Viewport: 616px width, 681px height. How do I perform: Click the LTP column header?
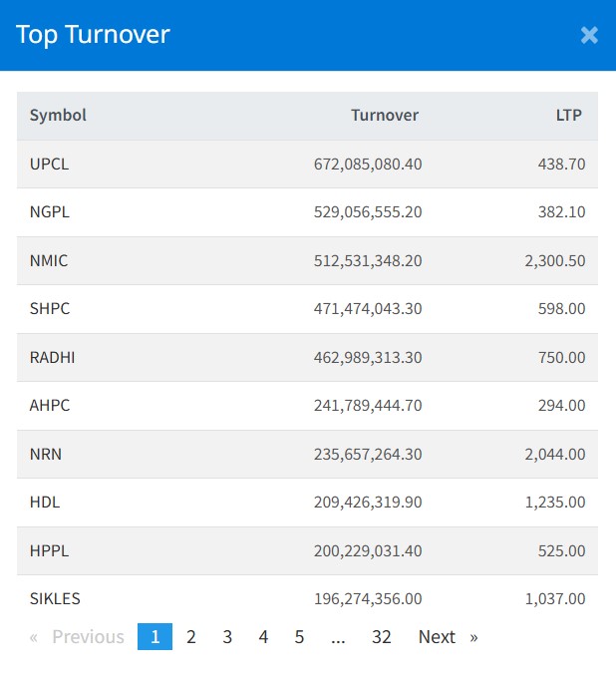(568, 115)
